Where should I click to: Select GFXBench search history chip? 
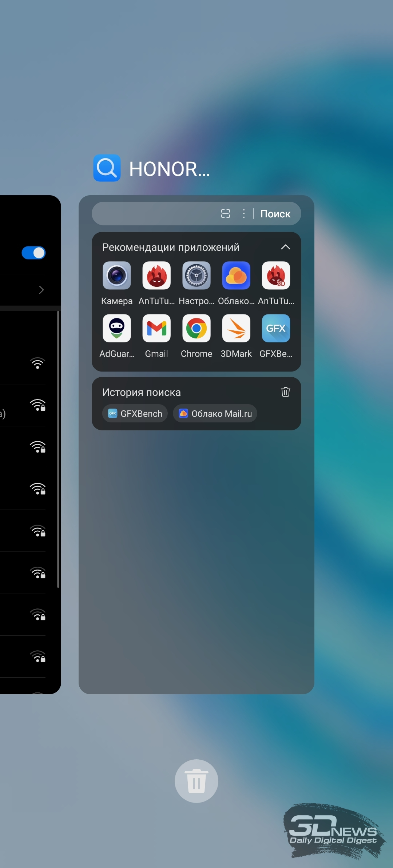coord(135,414)
